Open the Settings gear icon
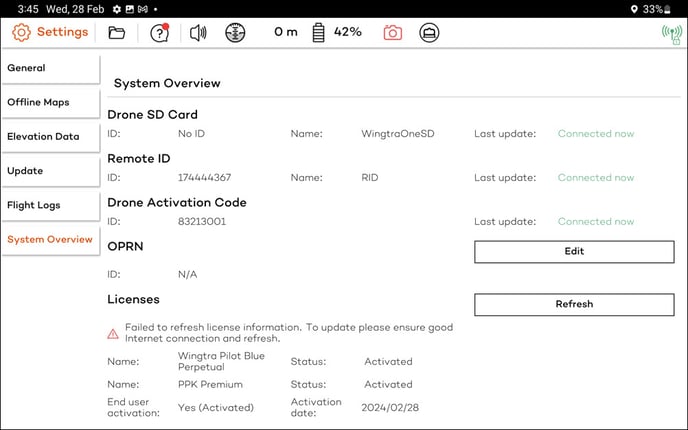This screenshot has height=430, width=688. click(x=21, y=32)
